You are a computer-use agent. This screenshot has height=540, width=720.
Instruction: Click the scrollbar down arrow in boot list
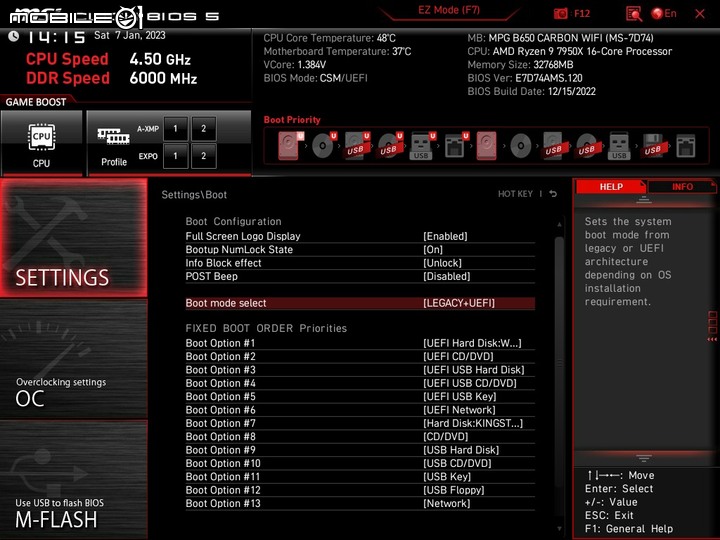pyautogui.click(x=559, y=529)
